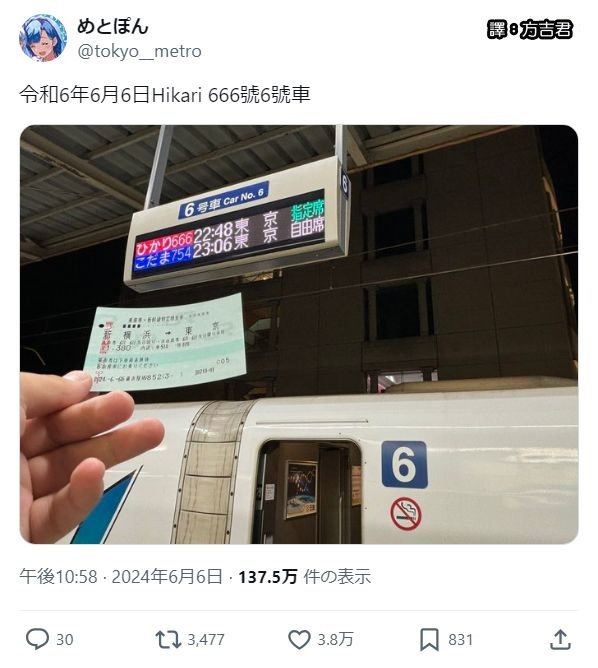Image resolution: width=598 pixels, height=668 pixels.
Task: Bookmark this tweet
Action: 429,639
